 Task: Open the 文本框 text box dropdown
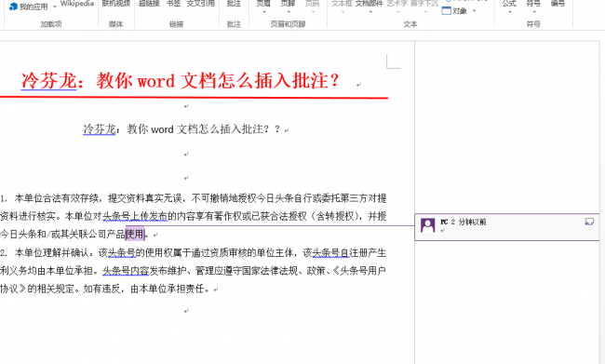pyautogui.click(x=342, y=7)
